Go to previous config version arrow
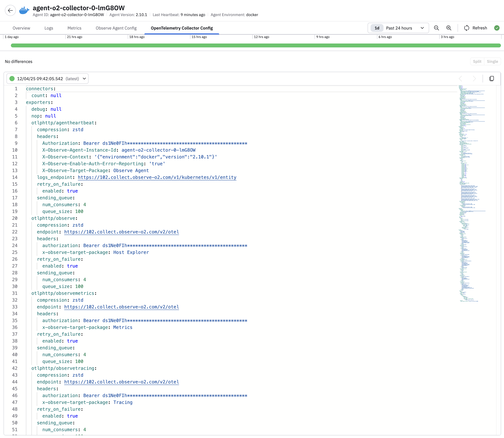The width and height of the screenshot is (504, 438). coord(461,78)
